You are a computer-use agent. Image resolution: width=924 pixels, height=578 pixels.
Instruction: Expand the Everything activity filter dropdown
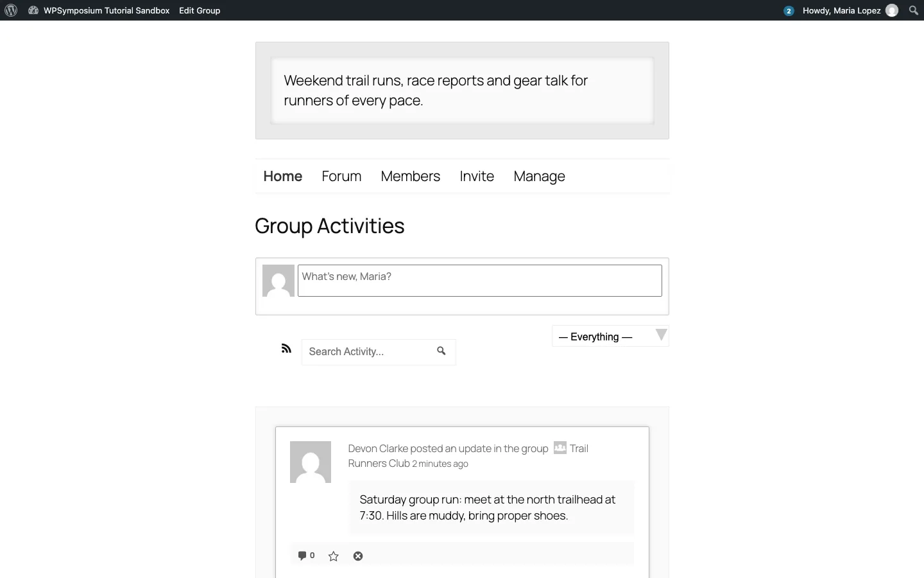tap(610, 336)
